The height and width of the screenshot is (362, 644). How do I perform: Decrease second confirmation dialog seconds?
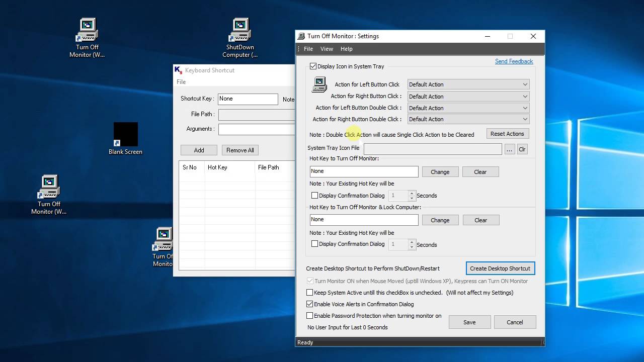click(412, 247)
